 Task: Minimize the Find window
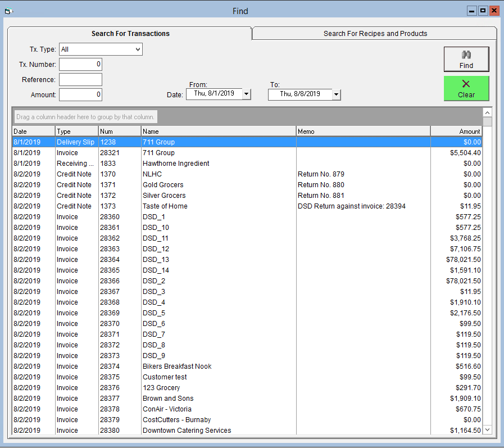coord(471,11)
